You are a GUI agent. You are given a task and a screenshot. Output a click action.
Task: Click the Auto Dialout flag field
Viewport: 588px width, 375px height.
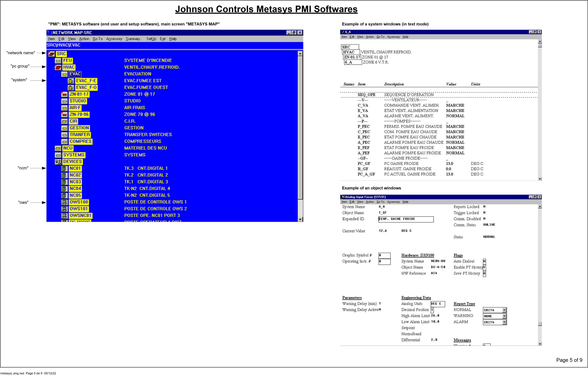click(484, 261)
